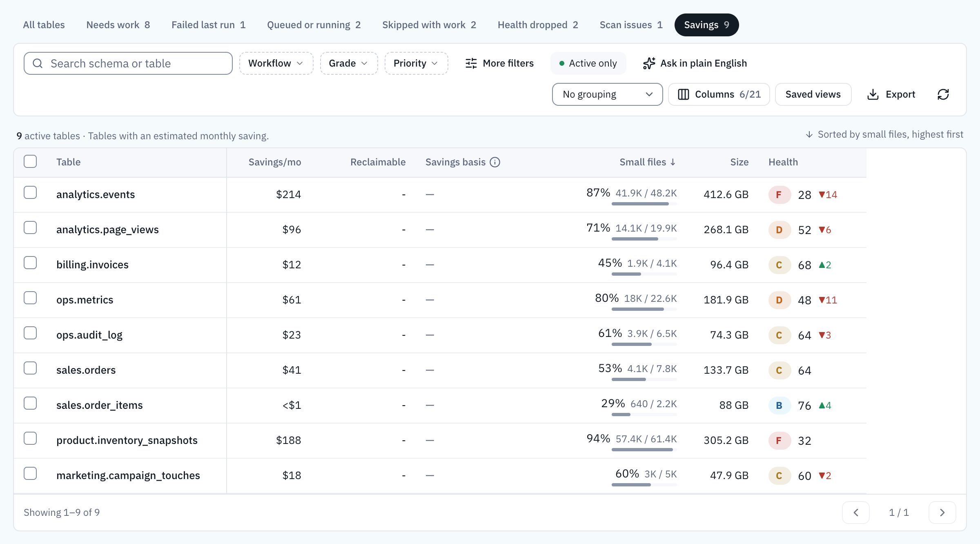
Task: Focus the Search schema or table field
Action: (x=128, y=63)
